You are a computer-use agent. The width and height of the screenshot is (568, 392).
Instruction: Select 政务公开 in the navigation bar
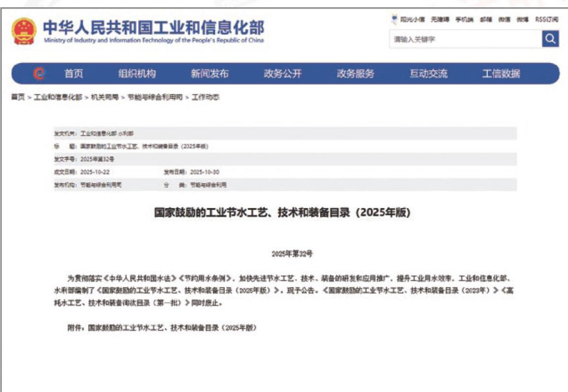point(283,74)
